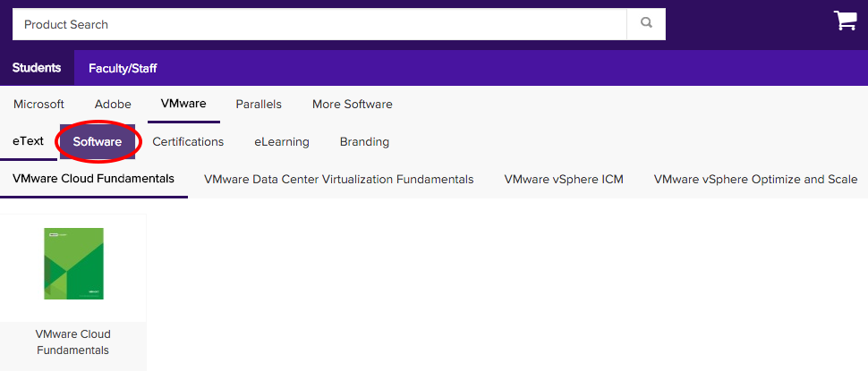This screenshot has height=371, width=868.
Task: Click the magnifying glass search icon
Action: (x=646, y=24)
